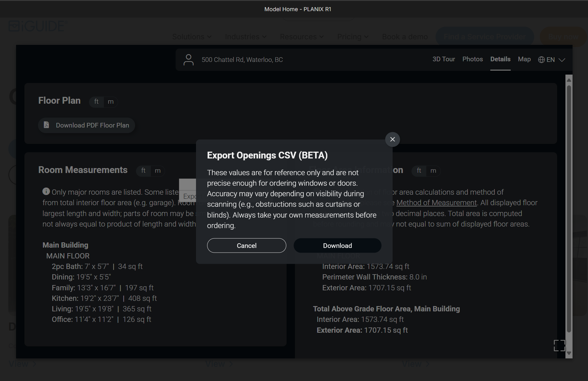588x381 pixels.
Task: Click the Cancel button in dialog
Action: [246, 245]
